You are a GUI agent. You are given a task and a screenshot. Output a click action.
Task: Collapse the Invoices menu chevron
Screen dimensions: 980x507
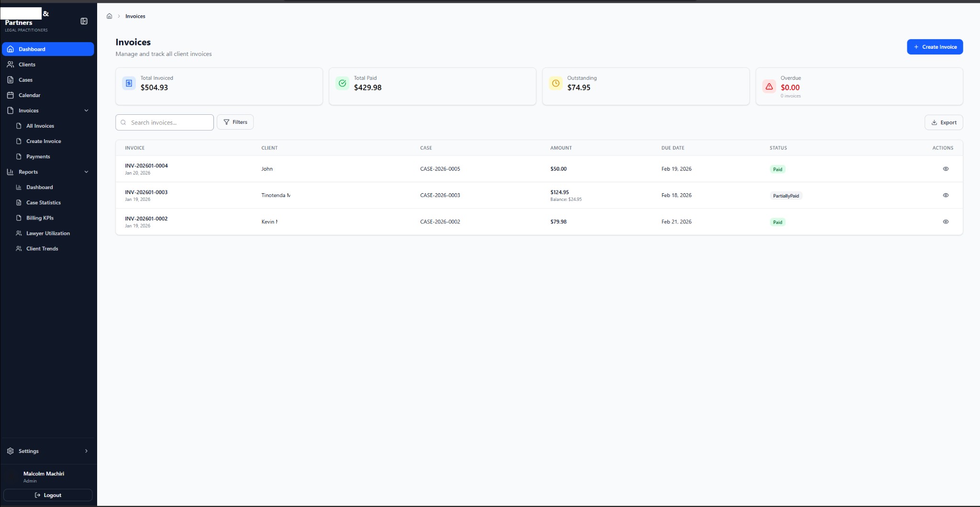click(x=87, y=110)
